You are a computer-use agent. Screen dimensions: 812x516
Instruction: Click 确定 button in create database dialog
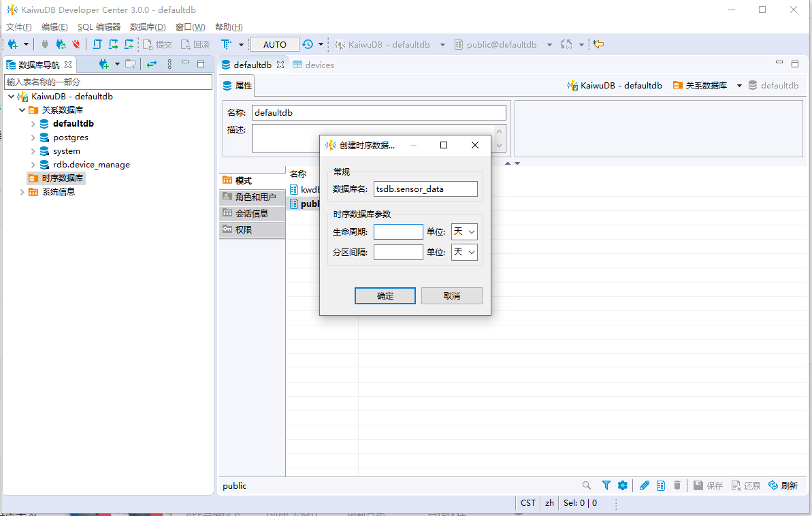pos(385,296)
